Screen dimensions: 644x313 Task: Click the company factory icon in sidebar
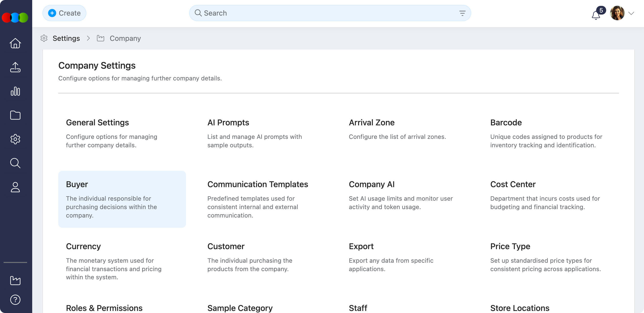pos(15,281)
